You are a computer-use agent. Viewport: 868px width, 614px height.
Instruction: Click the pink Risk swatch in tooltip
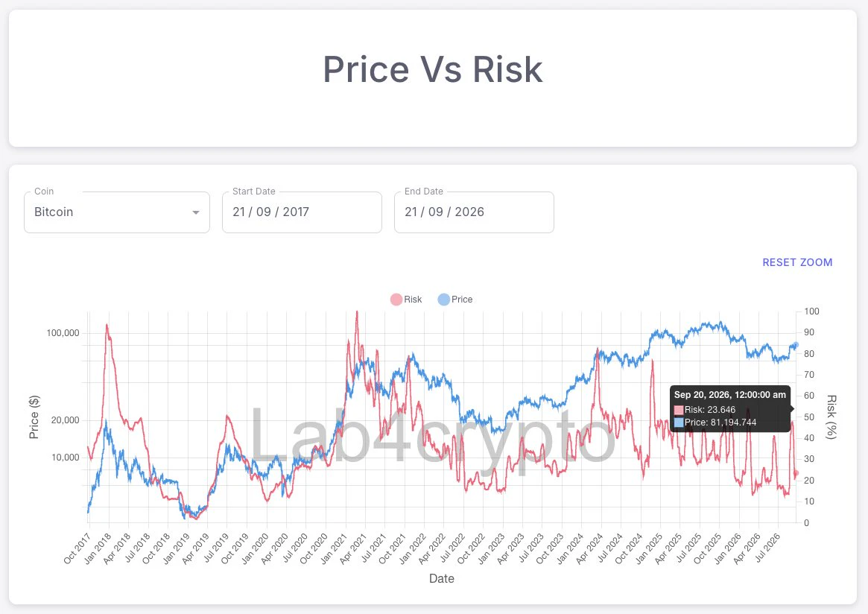click(679, 411)
